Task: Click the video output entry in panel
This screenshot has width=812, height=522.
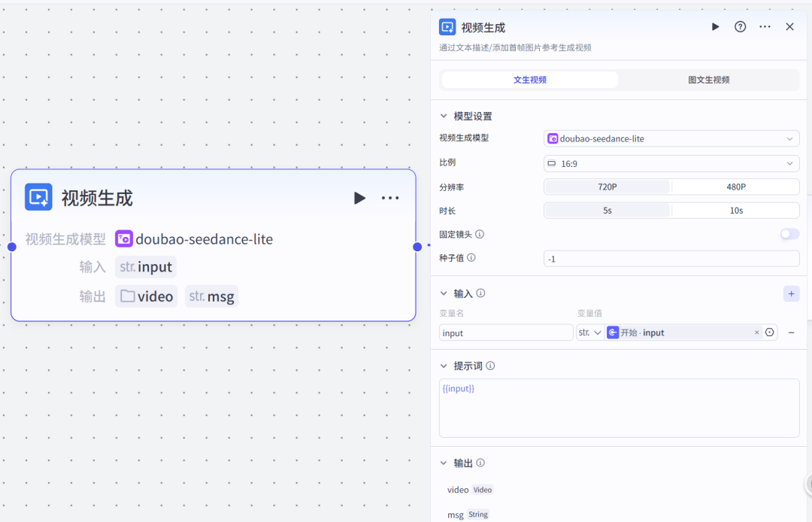Action: tap(470, 490)
